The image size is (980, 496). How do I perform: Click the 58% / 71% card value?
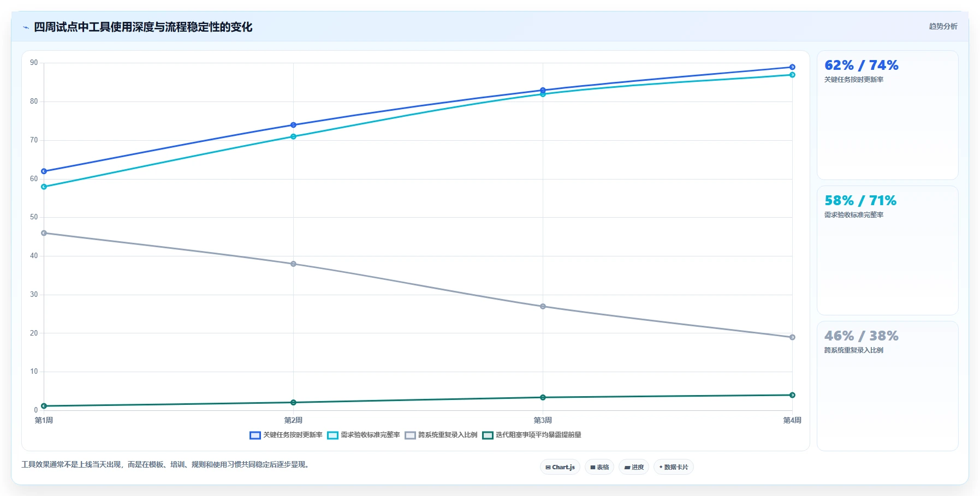(x=860, y=201)
